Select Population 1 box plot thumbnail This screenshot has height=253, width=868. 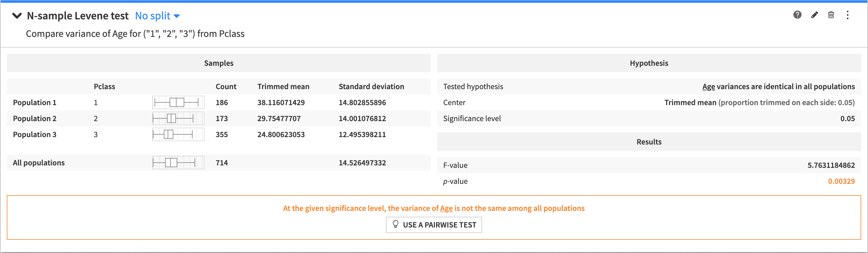(178, 102)
